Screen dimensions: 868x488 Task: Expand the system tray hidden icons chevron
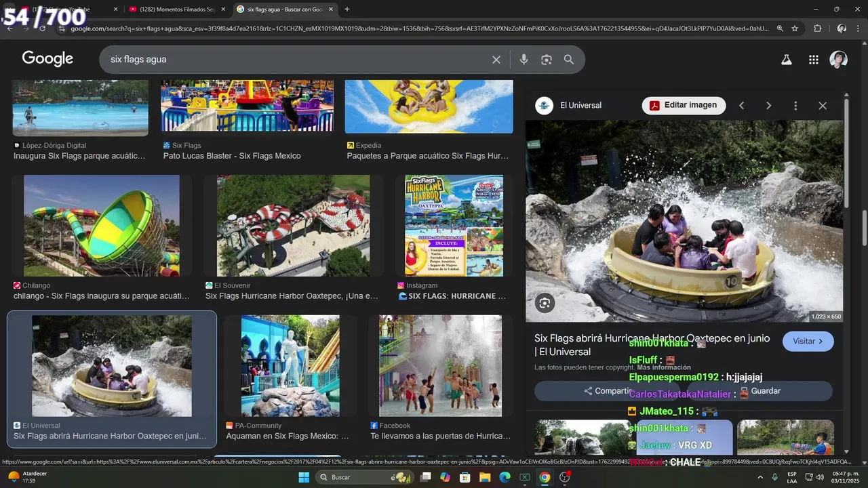[759, 477]
